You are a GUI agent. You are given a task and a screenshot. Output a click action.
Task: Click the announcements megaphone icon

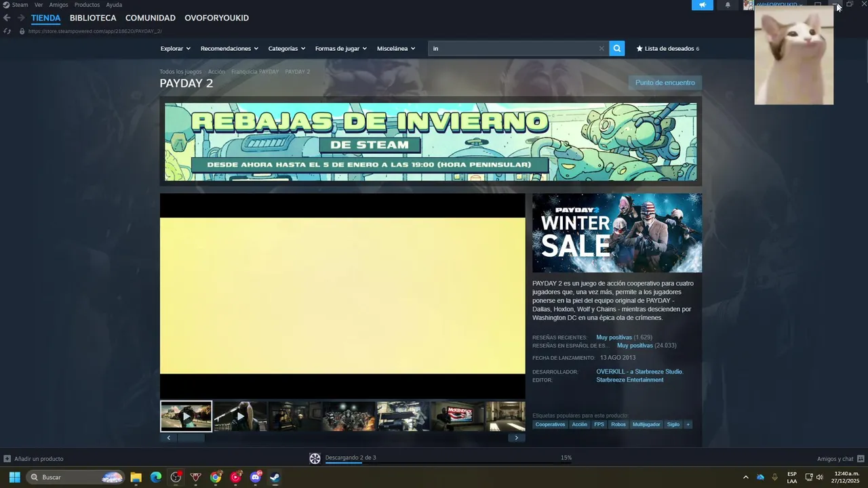pos(703,5)
